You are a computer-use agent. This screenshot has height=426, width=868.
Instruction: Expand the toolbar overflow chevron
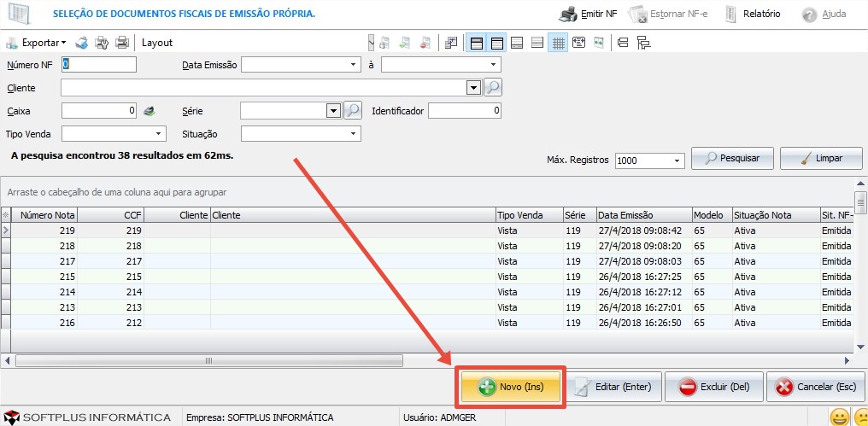[x=371, y=43]
